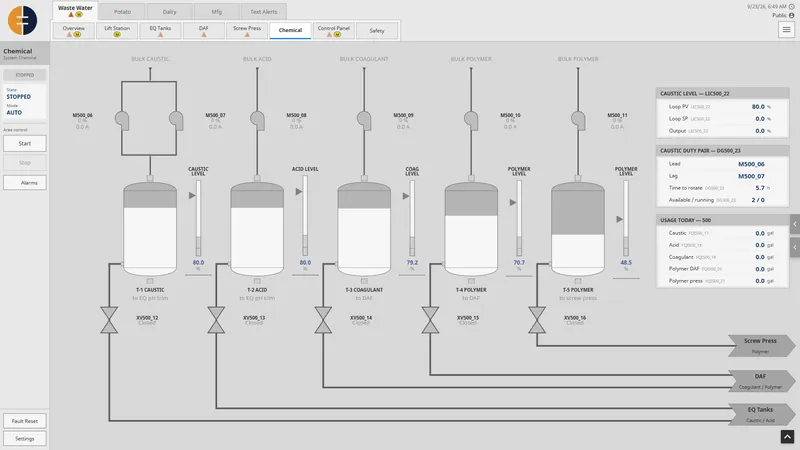Expand the lower right side panel chevron

794,247
